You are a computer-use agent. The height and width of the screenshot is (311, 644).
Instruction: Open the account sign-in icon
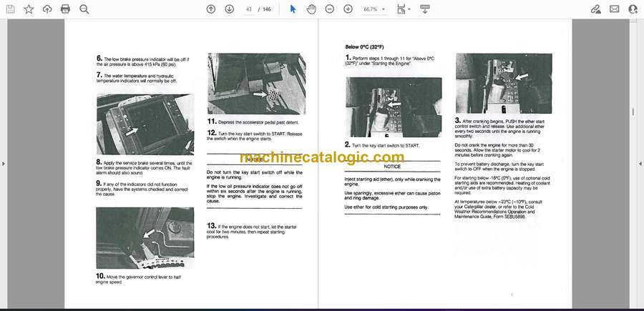(633, 9)
